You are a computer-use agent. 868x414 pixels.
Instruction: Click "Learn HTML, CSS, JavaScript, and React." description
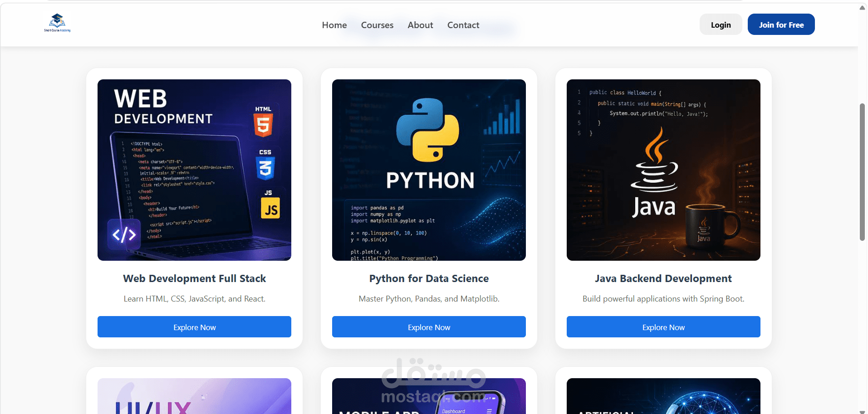(194, 299)
